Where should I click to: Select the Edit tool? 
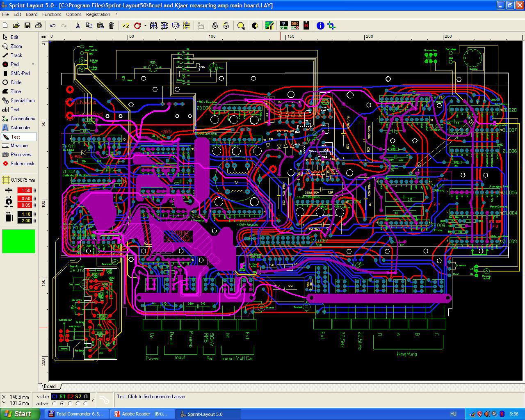pos(19,37)
